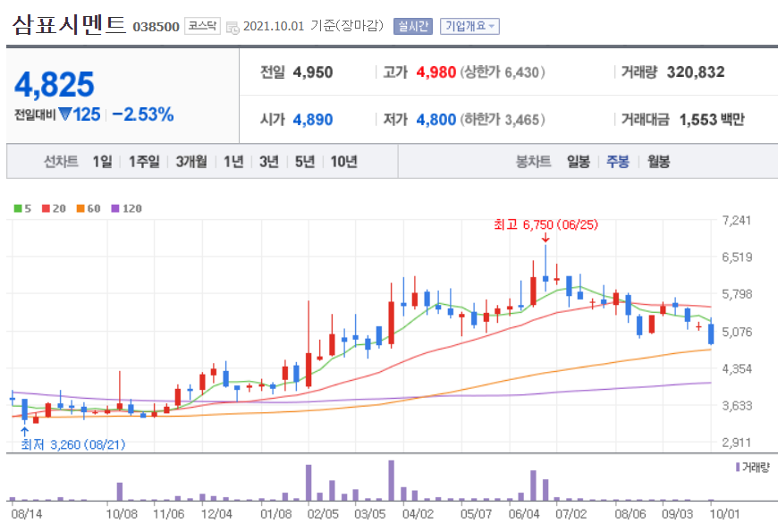Select the 3개월 period tab
Screen dimensions: 778x532
pos(189,161)
